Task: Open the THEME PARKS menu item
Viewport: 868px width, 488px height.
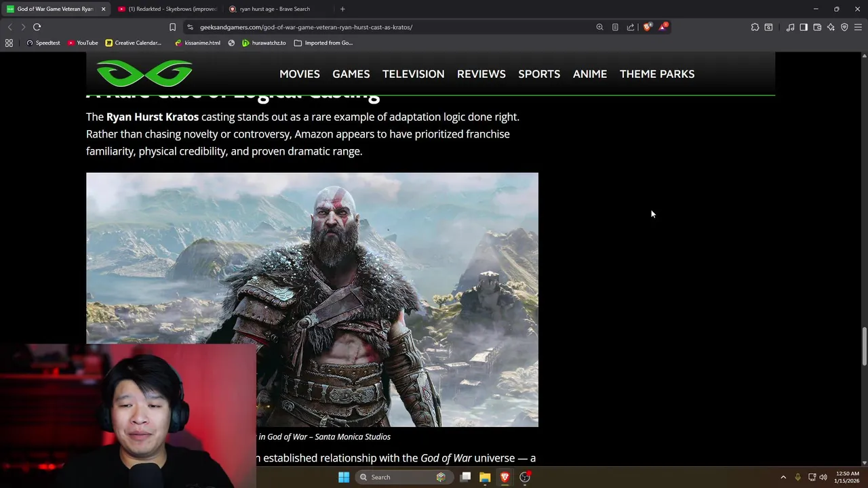Action: pos(657,74)
